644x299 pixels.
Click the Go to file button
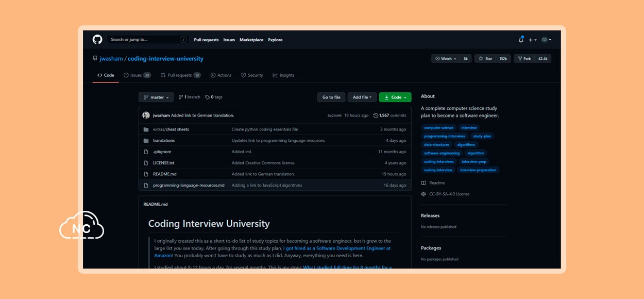[331, 97]
